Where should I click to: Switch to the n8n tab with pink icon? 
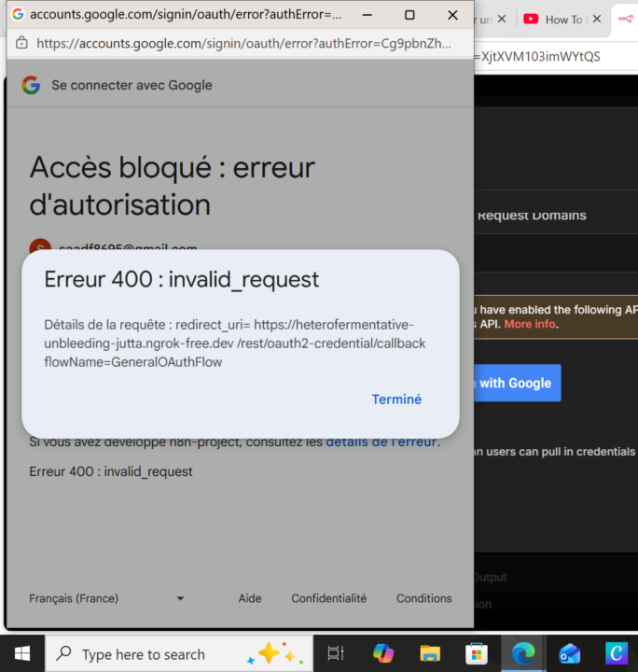(x=625, y=20)
